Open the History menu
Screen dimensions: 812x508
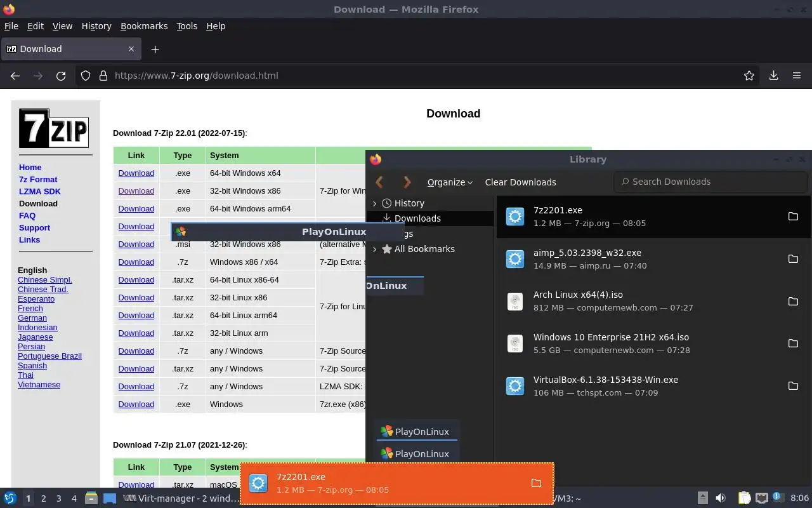pos(96,26)
